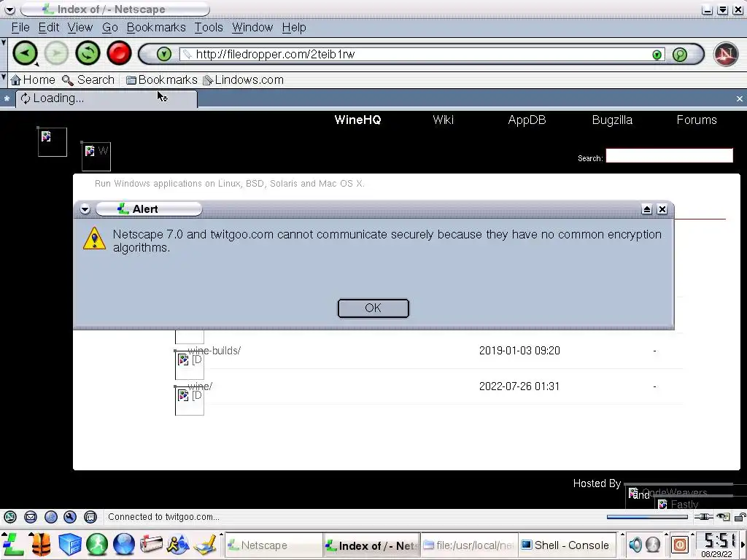Open the Lindows.com bookmark link

click(244, 80)
